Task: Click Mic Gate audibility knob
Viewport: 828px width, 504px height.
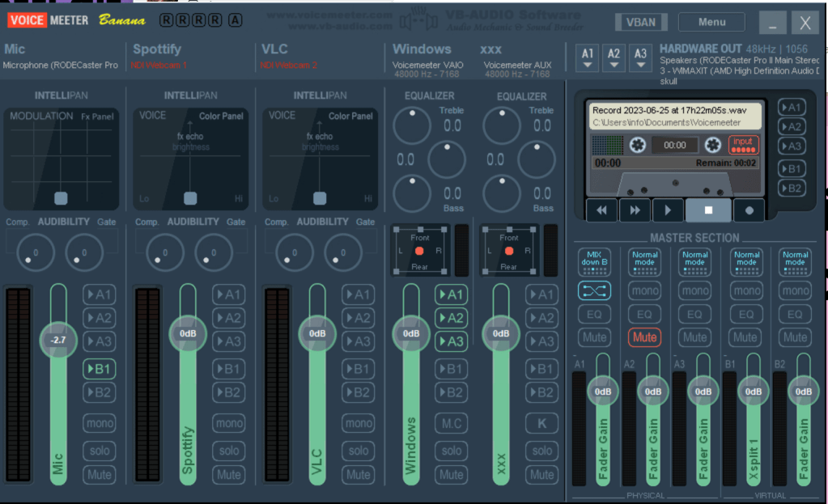Action: 84,252
